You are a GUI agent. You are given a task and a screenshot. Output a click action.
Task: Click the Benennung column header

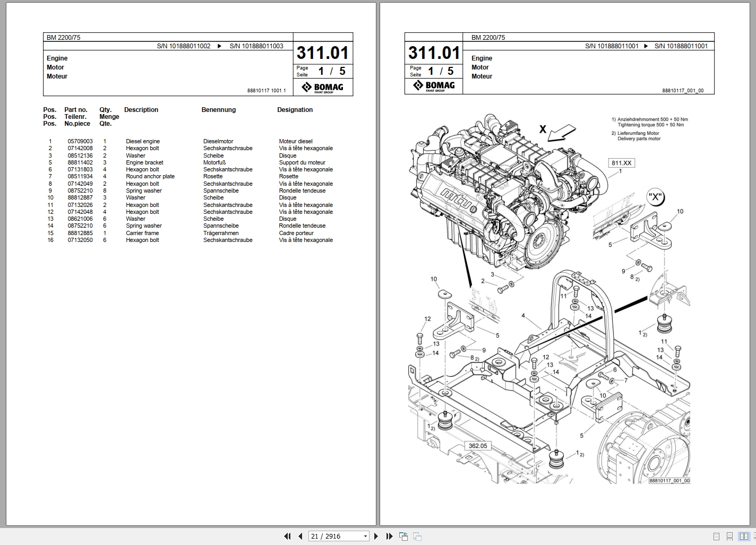pyautogui.click(x=219, y=110)
